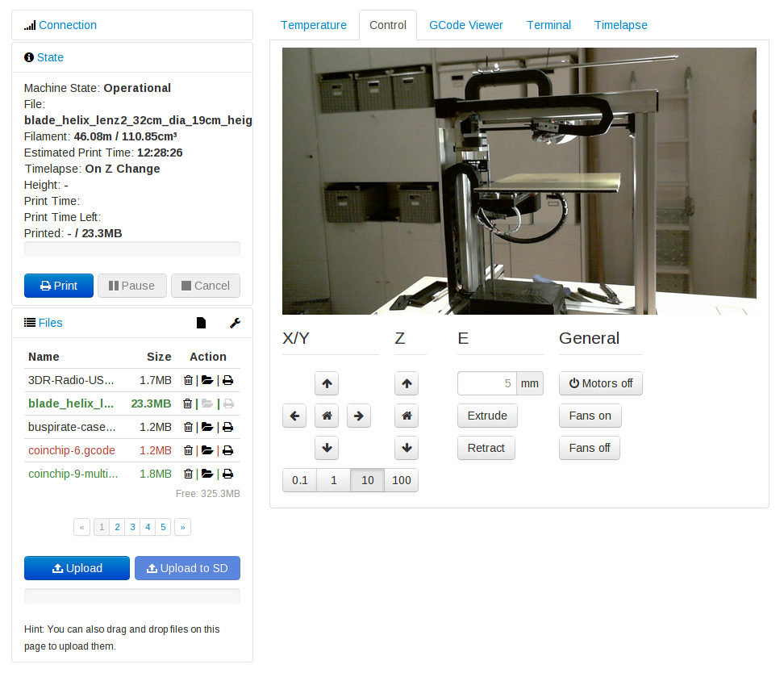Screen dimensions: 784x673
Task: Click the Size column header
Action: [x=159, y=357]
